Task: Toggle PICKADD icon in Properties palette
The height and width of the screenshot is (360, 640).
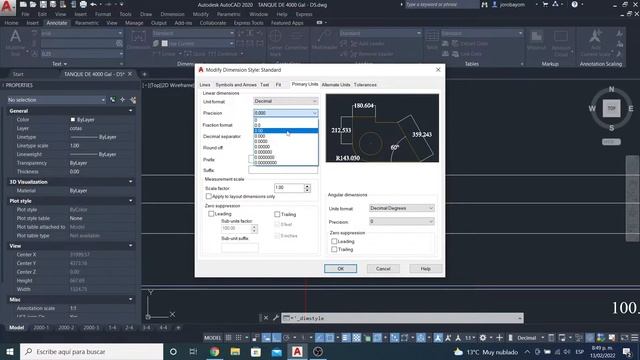Action: pyautogui.click(x=113, y=100)
